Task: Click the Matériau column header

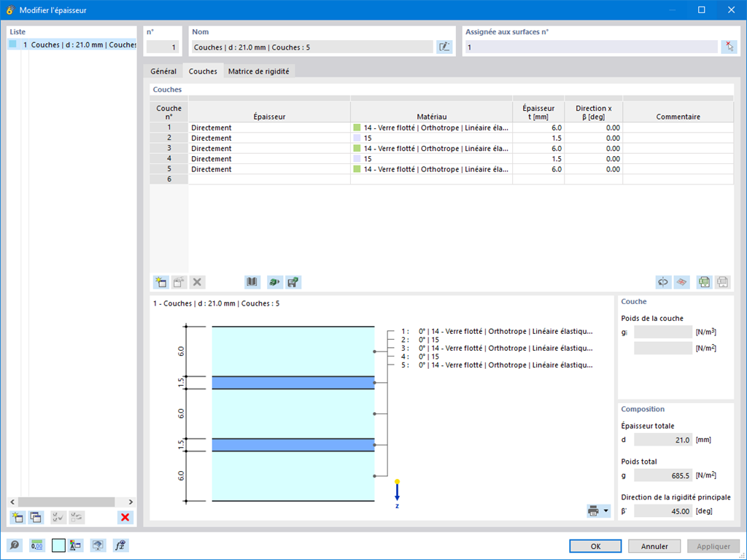Action: pyautogui.click(x=432, y=112)
